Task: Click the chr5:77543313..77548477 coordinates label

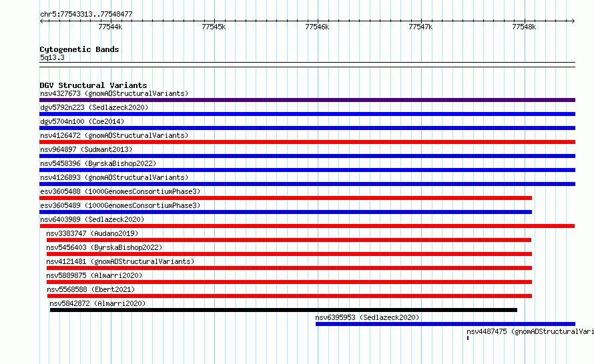Action: click(x=86, y=15)
